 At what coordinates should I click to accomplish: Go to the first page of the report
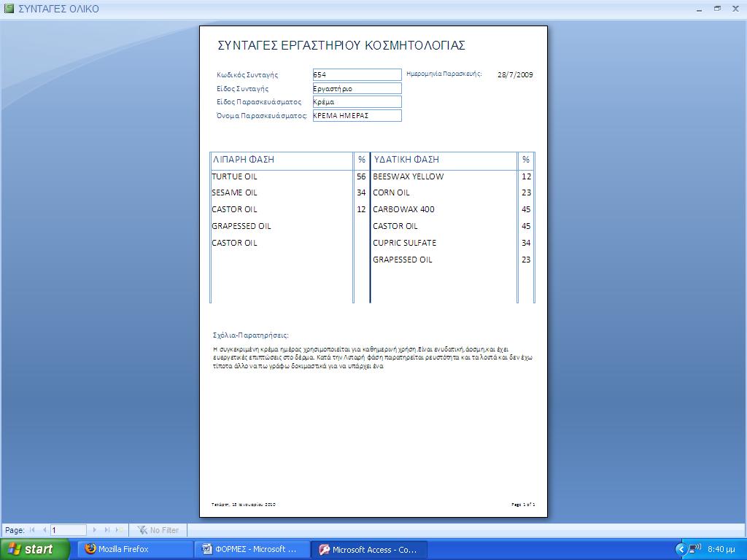point(32,530)
